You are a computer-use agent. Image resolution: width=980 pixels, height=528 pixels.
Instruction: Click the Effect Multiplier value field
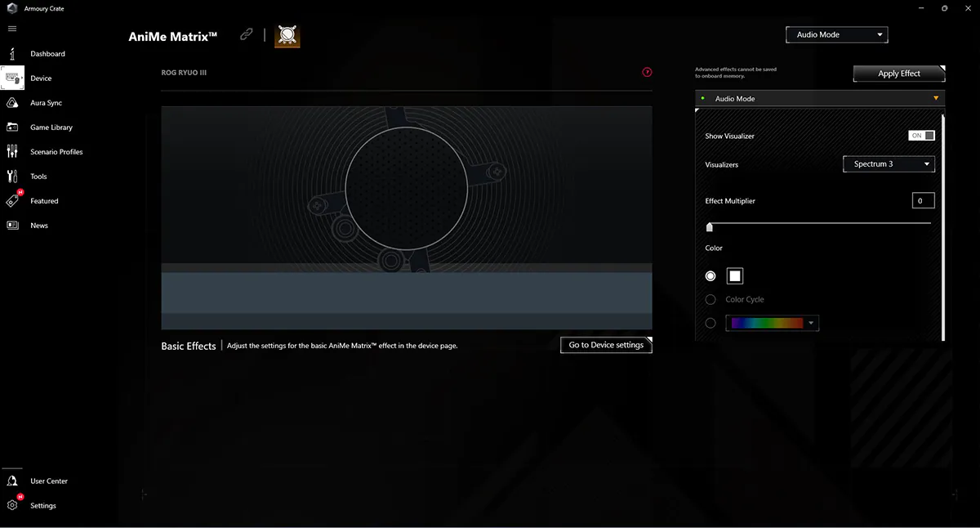(x=923, y=200)
